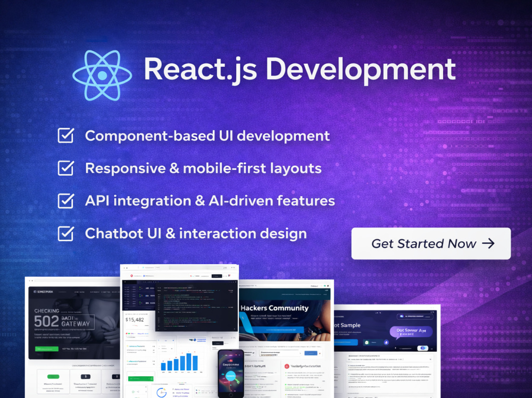Click "API integration & AI-driven features" text
This screenshot has width=532, height=398.
pos(210,201)
